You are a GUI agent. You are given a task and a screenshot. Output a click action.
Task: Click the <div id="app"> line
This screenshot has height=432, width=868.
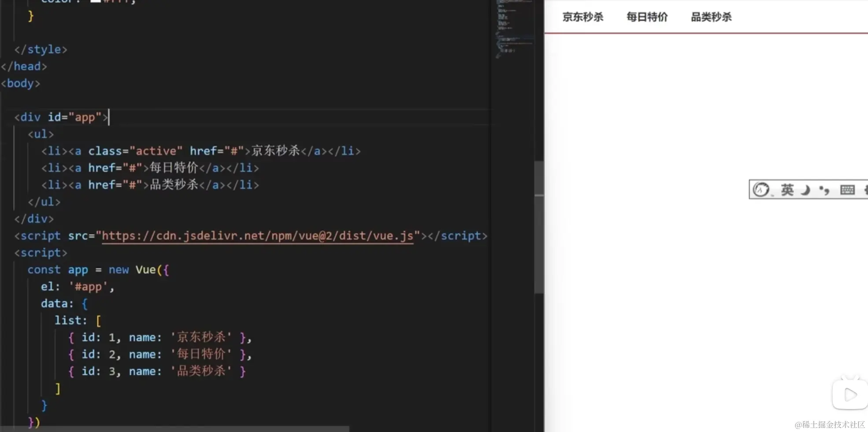pyautogui.click(x=61, y=117)
